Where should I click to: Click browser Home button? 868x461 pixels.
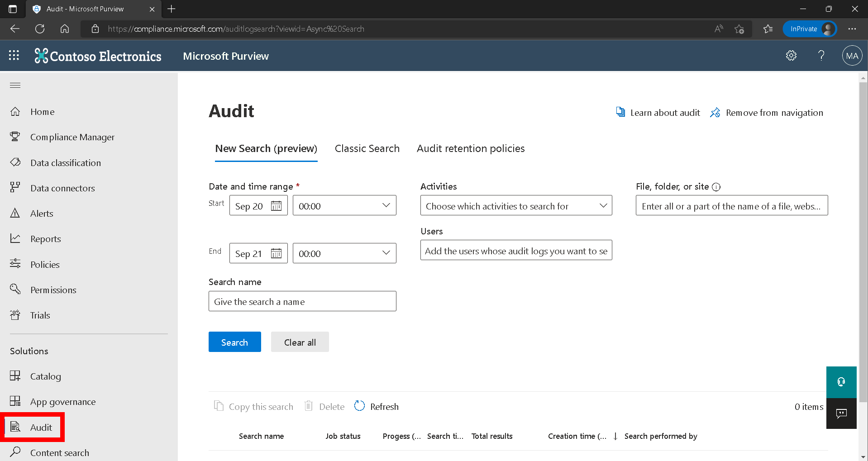tap(65, 29)
